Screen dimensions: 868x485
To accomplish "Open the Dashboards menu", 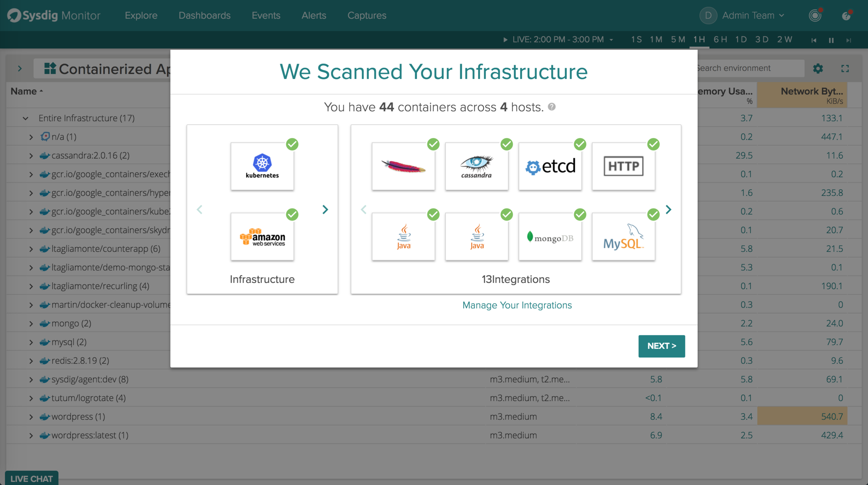I will 204,15.
